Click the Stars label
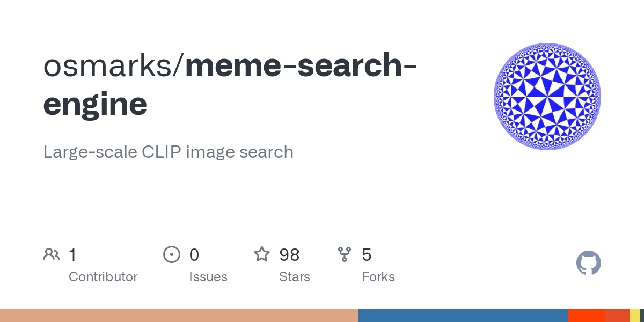 coord(295,277)
